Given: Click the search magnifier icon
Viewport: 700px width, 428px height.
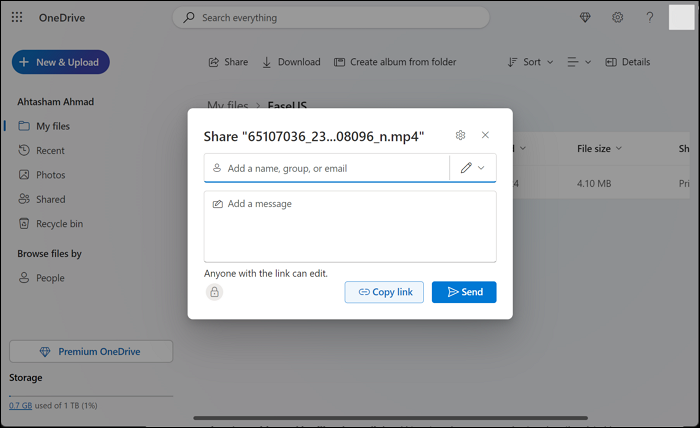Looking at the screenshot, I should (189, 17).
